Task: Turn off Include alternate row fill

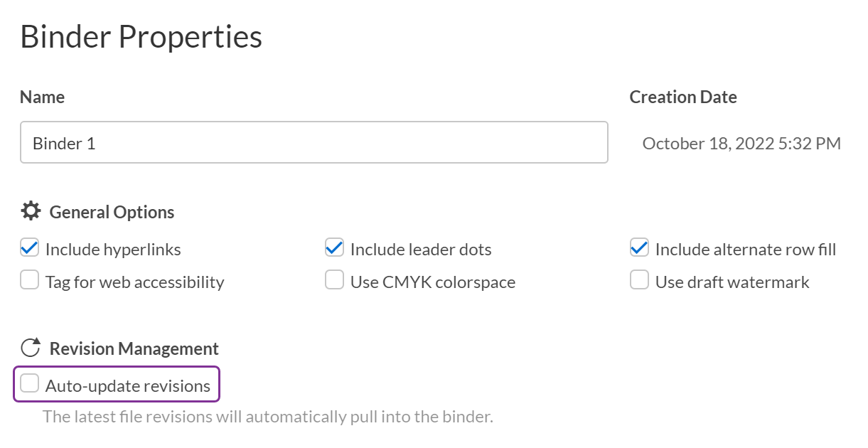Action: (x=638, y=247)
